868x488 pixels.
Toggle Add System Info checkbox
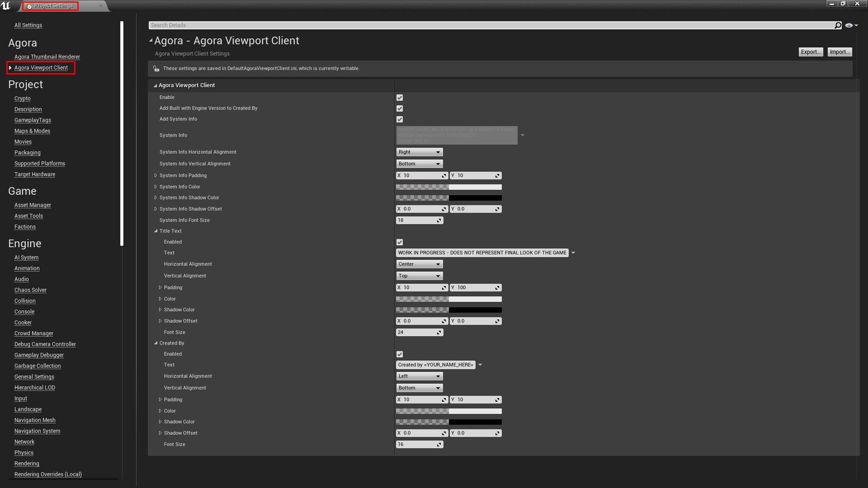400,119
